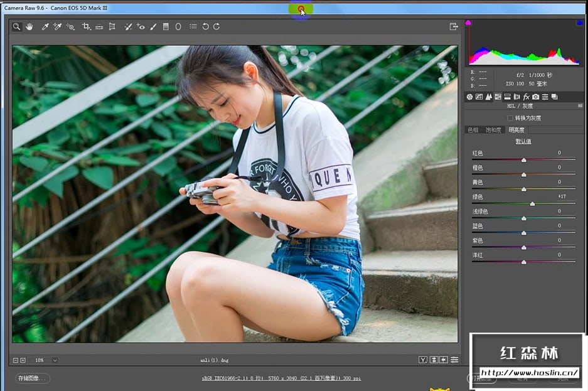The image size is (588, 391).
Task: Click the 浅绿色 luminance slider
Action: click(x=523, y=218)
